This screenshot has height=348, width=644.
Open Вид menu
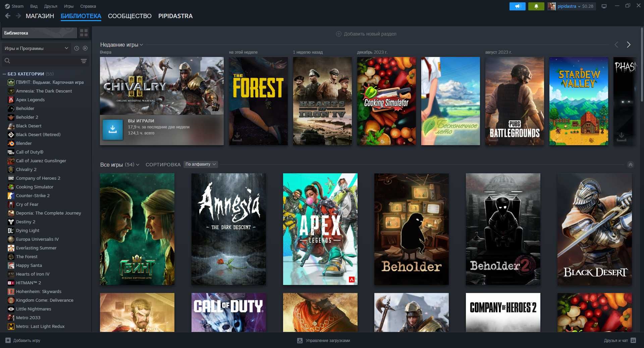pyautogui.click(x=34, y=6)
